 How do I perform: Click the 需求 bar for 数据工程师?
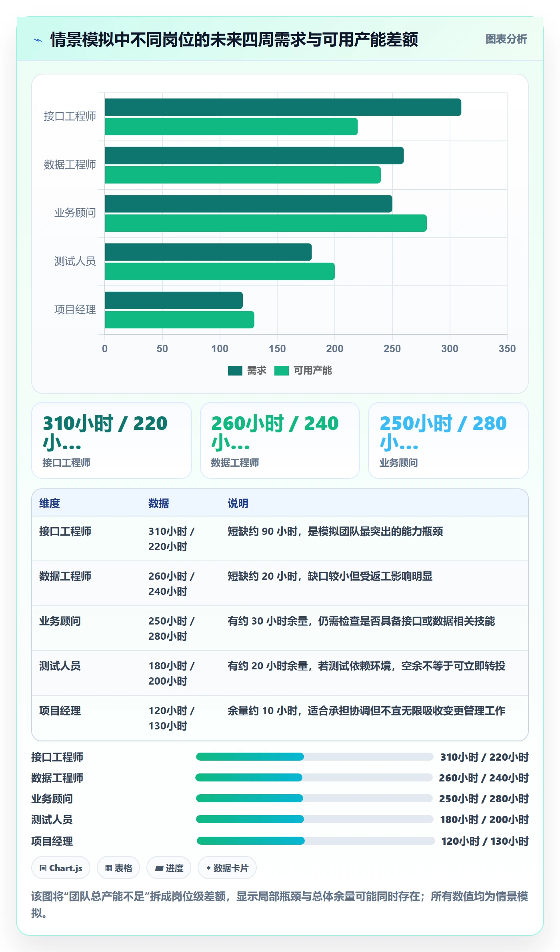coord(254,156)
